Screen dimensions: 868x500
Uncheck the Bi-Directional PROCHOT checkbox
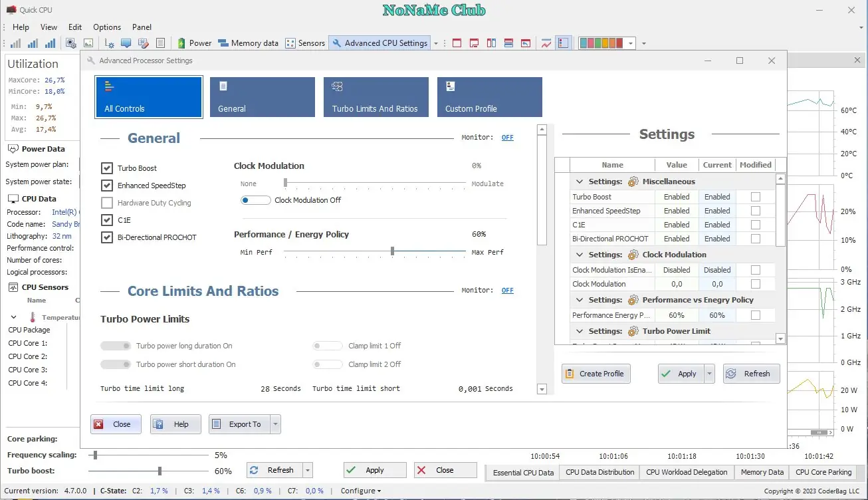tap(106, 237)
